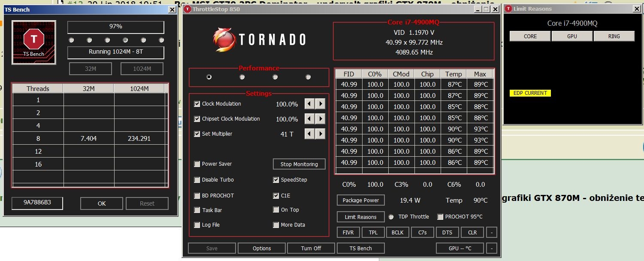
Task: Enable BD PROCHOT checkbox
Action: coord(197,196)
